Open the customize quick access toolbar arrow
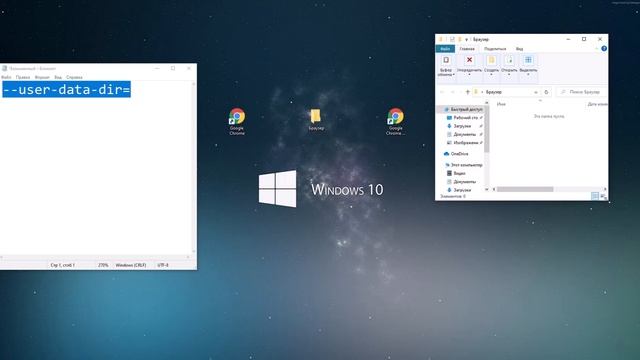 (x=467, y=40)
